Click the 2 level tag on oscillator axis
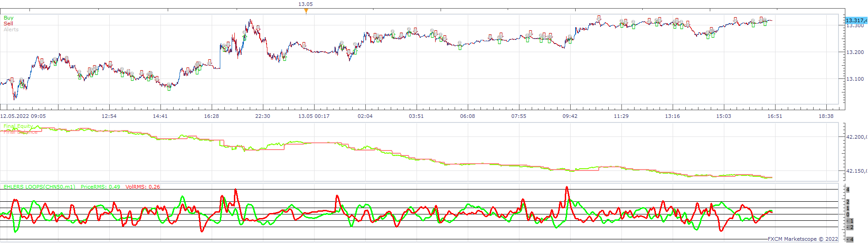The image size is (868, 243). coord(848,202)
